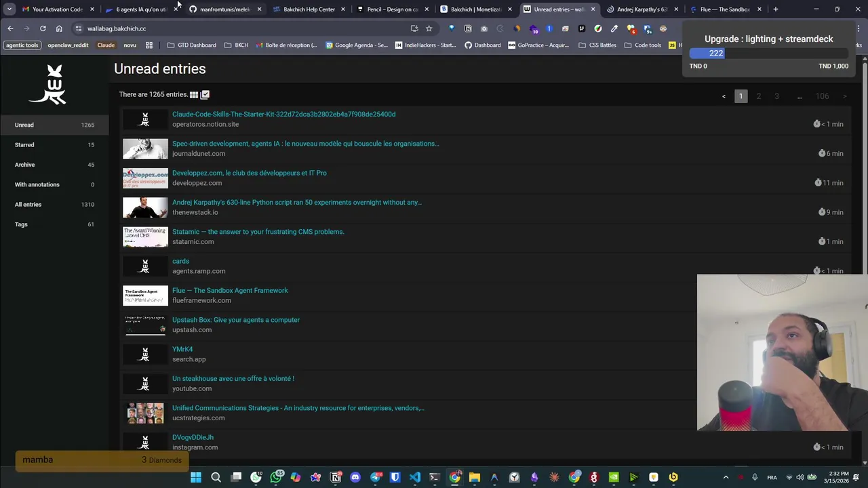Open the Archive sidebar menu item
The width and height of the screenshot is (868, 488).
[x=54, y=165]
